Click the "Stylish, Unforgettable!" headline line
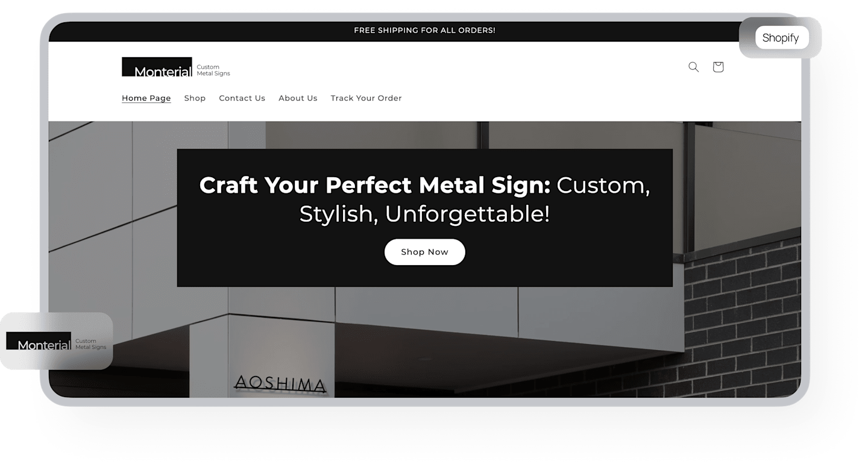This screenshot has width=868, height=470. tap(425, 214)
